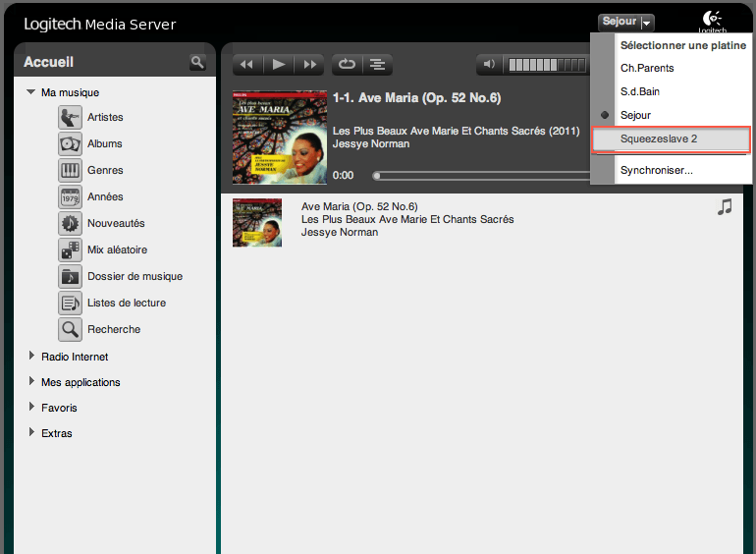Image resolution: width=756 pixels, height=554 pixels.
Task: Click the Extras label
Action: pos(56,433)
